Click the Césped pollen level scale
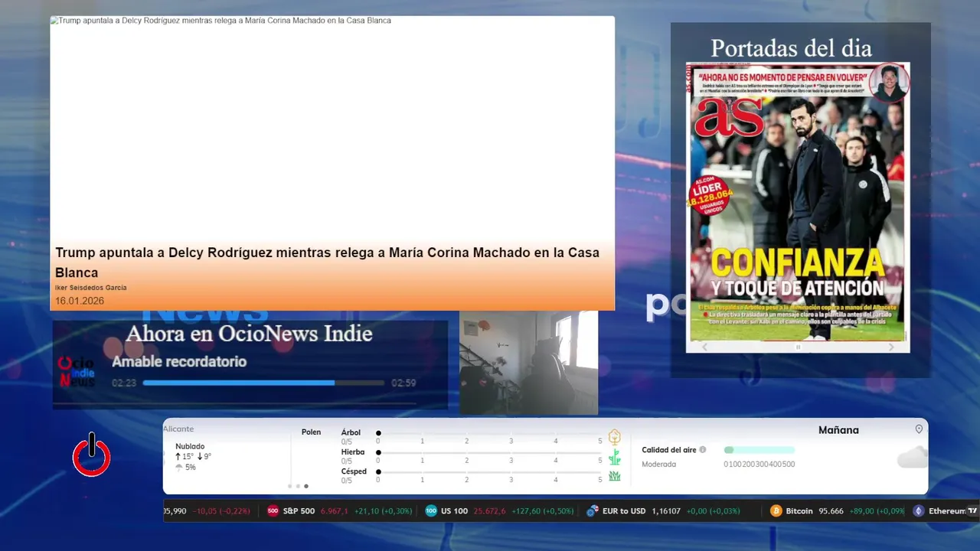The width and height of the screenshot is (980, 551). (x=489, y=472)
